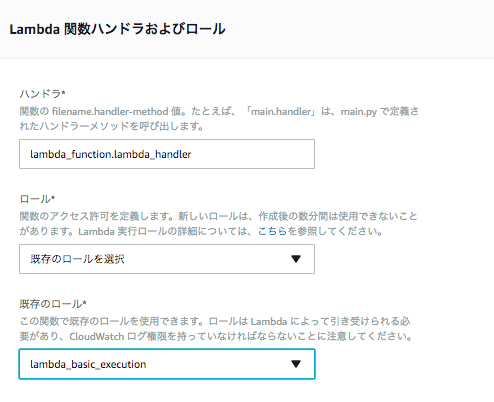This screenshot has height=402, width=494.
Task: Click the 既存のロール* field label
Action: coord(53,304)
